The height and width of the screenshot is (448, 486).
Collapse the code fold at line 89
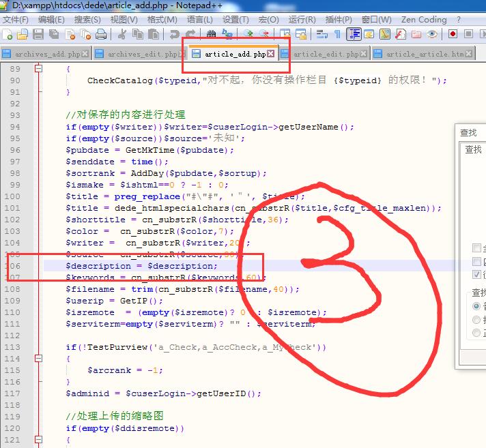[x=38, y=69]
